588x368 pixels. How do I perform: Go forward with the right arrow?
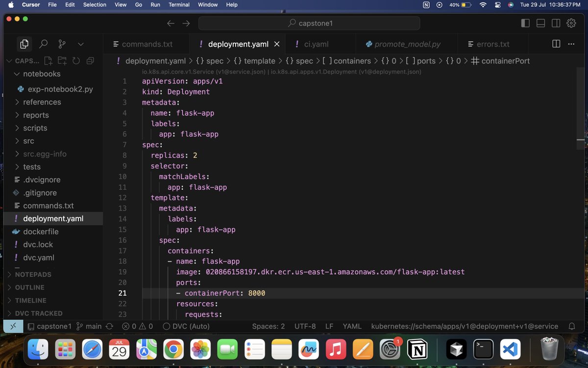[x=186, y=23]
